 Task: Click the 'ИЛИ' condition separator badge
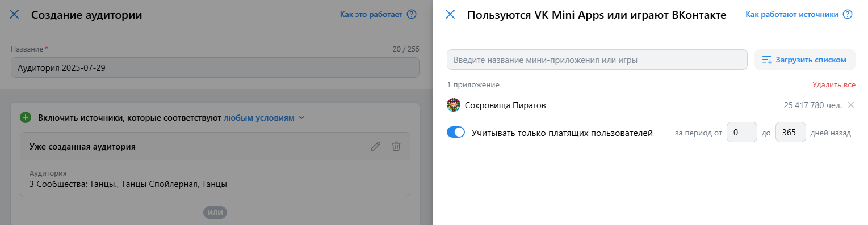[x=215, y=213]
